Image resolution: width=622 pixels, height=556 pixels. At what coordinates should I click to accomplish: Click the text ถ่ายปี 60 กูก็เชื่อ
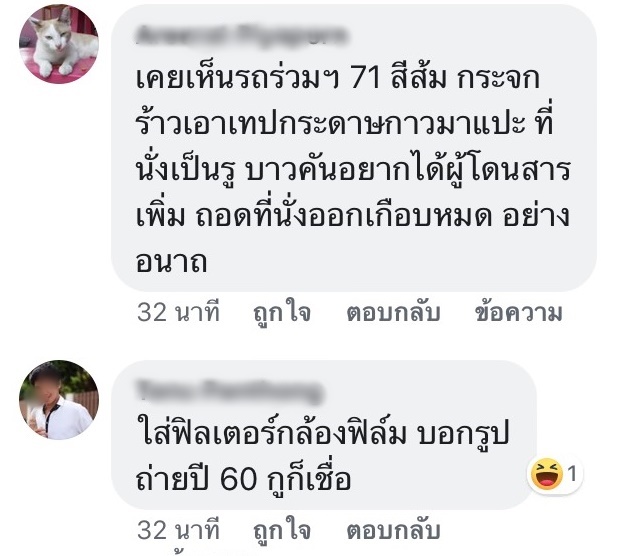pyautogui.click(x=244, y=479)
